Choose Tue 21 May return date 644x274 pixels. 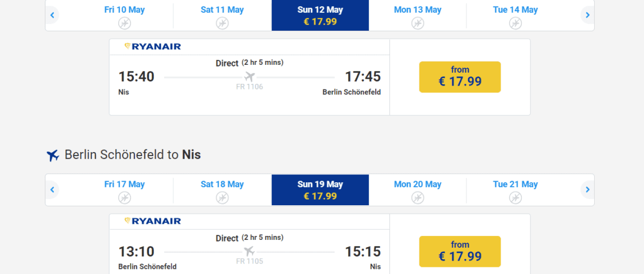(515, 190)
